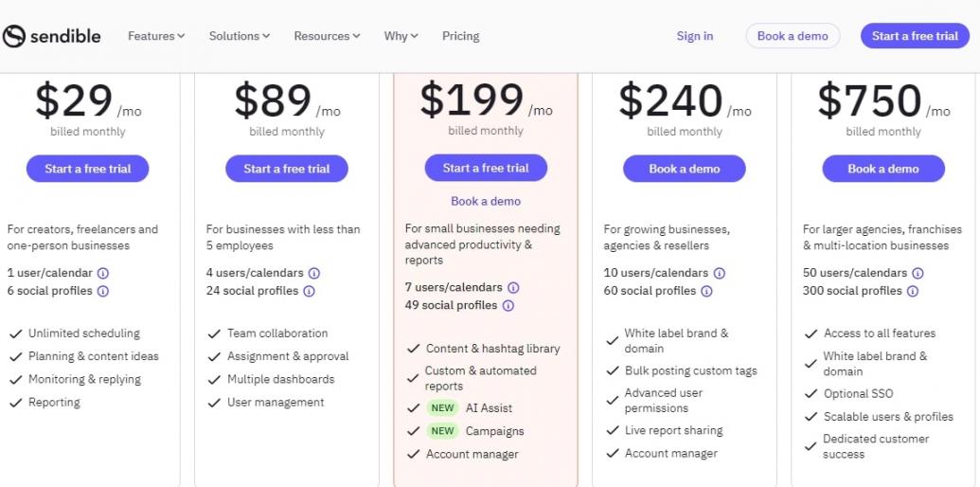Open info icon beside 4 users/calendars
Image resolution: width=980 pixels, height=487 pixels.
(314, 273)
